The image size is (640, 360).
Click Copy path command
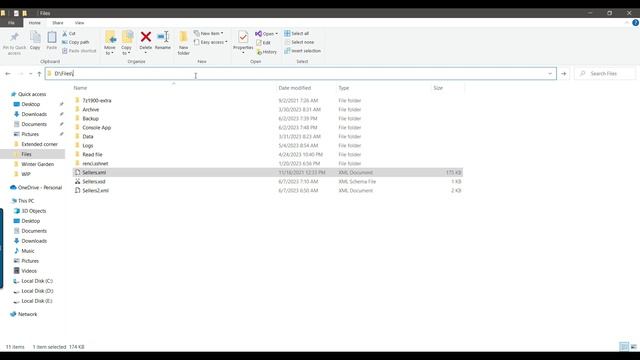click(x=76, y=42)
